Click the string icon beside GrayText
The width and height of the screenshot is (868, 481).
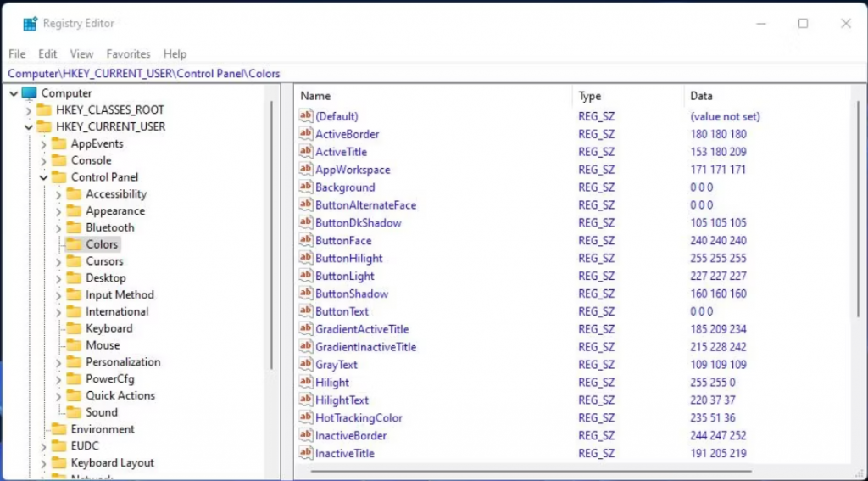click(x=305, y=364)
